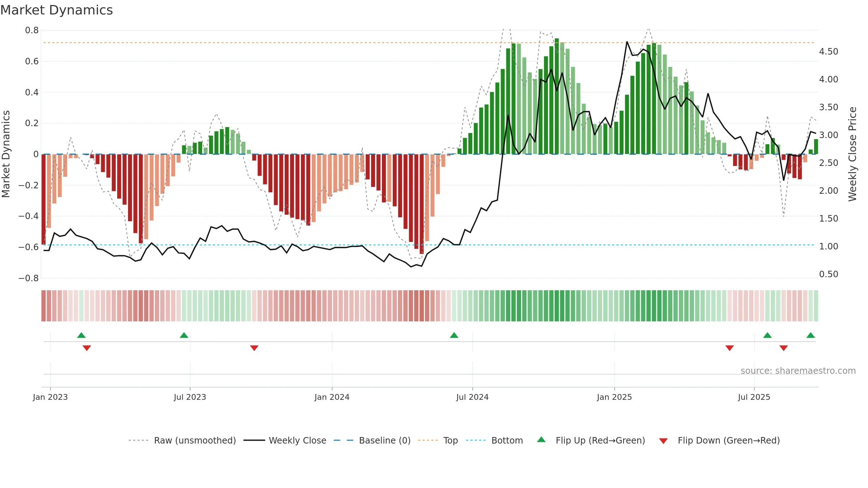Click the 4.00 price tick on right axis
Screen dimensions: 868x488
point(829,80)
